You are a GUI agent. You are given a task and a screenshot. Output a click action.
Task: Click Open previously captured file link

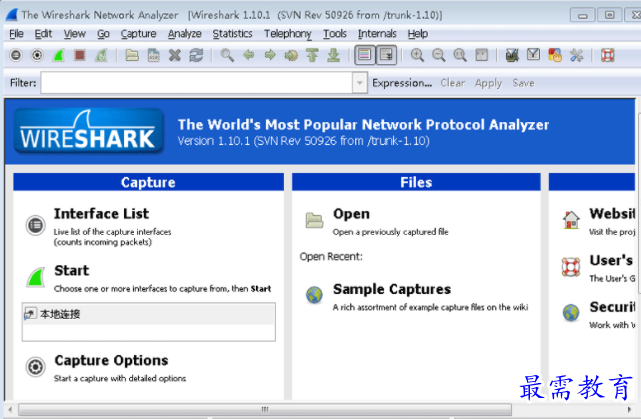pos(351,213)
